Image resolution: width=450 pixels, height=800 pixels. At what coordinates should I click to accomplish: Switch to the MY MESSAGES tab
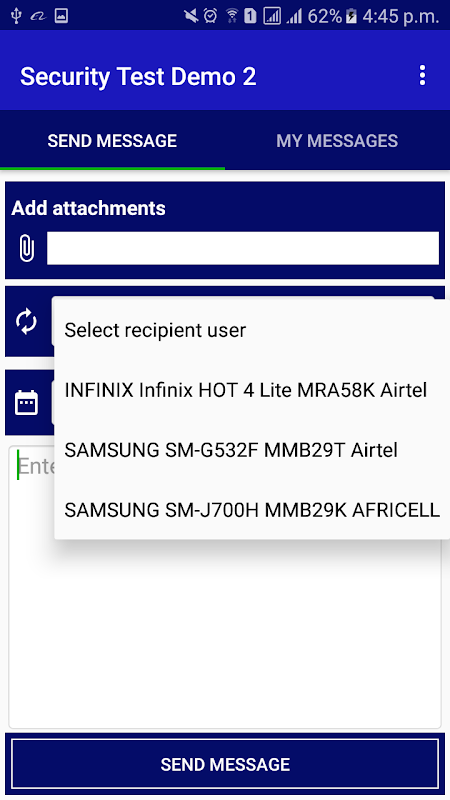(x=337, y=140)
